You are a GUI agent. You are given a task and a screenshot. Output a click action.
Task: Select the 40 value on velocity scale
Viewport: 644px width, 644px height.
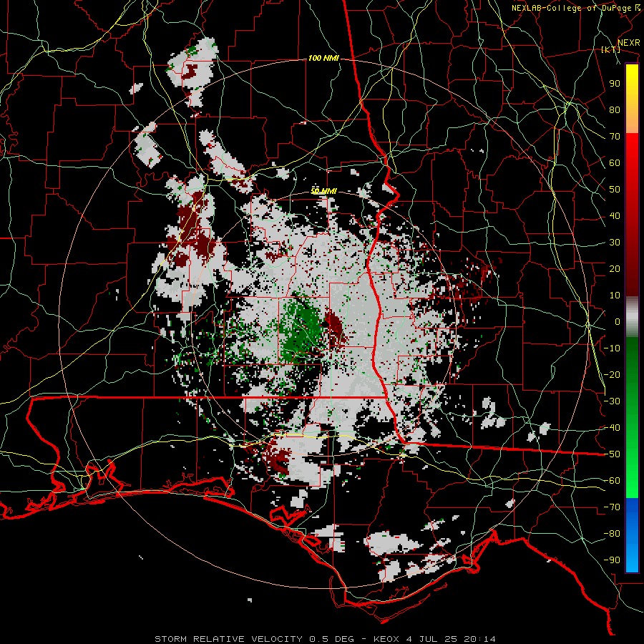(x=615, y=216)
